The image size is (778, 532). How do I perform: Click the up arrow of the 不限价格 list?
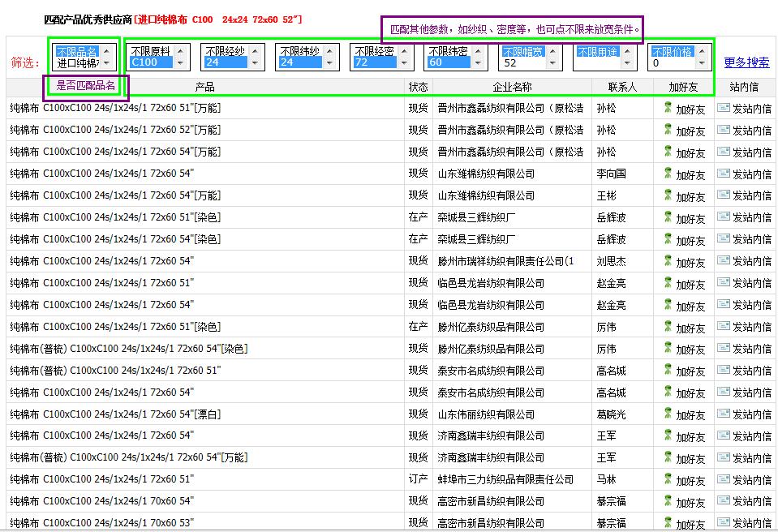click(703, 50)
